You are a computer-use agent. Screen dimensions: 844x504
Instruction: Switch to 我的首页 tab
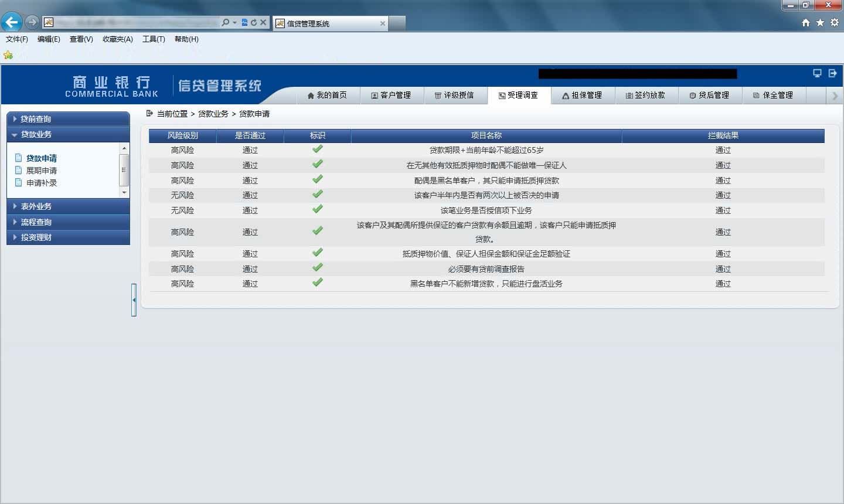(327, 95)
